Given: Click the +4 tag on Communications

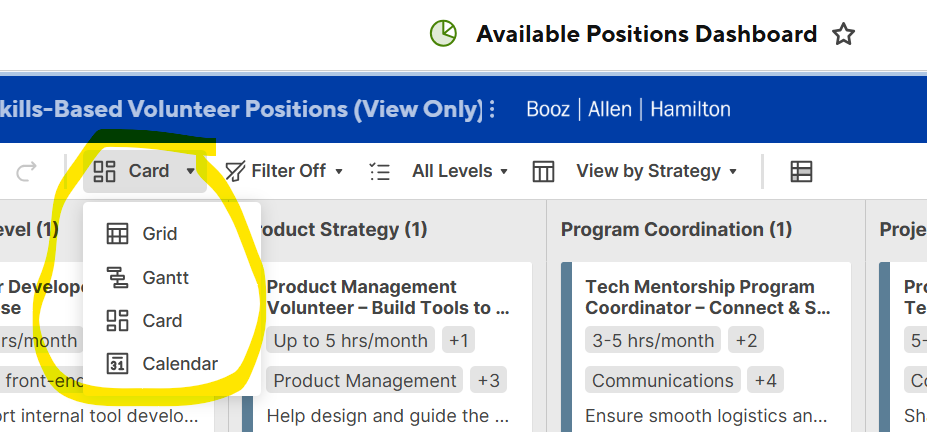Looking at the screenshot, I should click(x=765, y=381).
